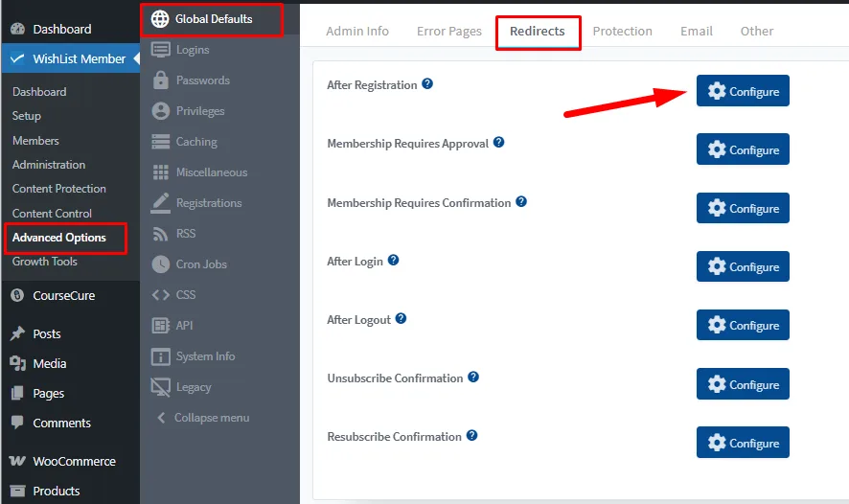Click the Pages sidebar icon

[17, 393]
